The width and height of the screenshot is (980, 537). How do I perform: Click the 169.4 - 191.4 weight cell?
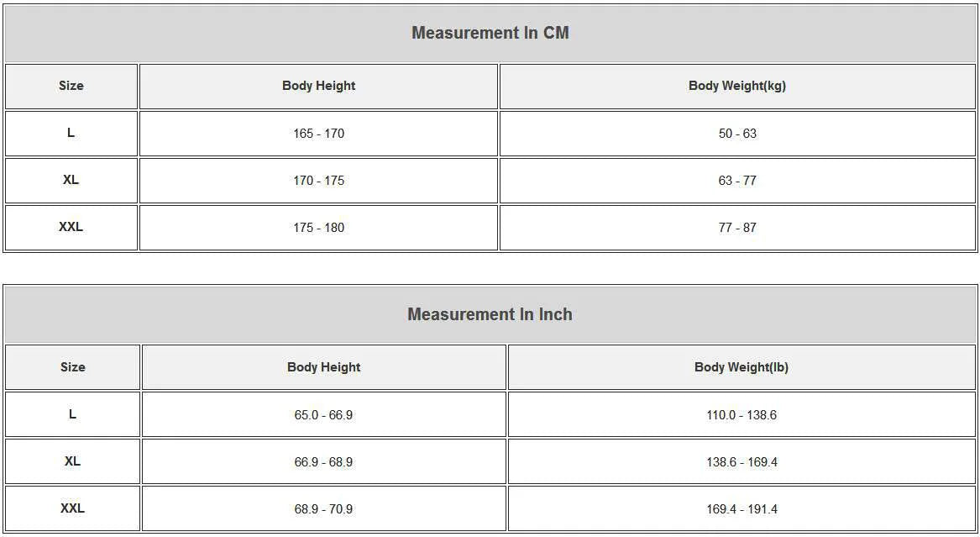pyautogui.click(x=742, y=508)
